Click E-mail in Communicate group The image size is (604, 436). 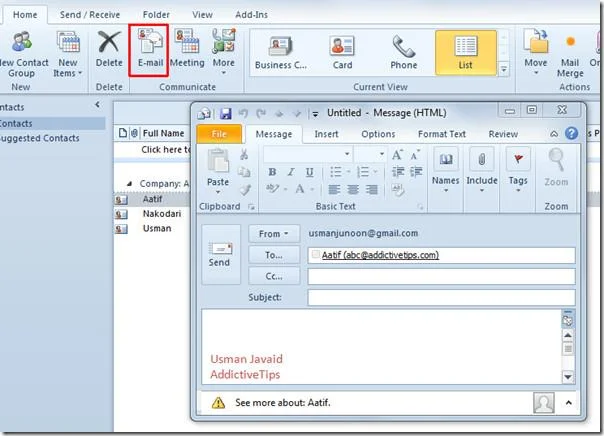pos(149,49)
